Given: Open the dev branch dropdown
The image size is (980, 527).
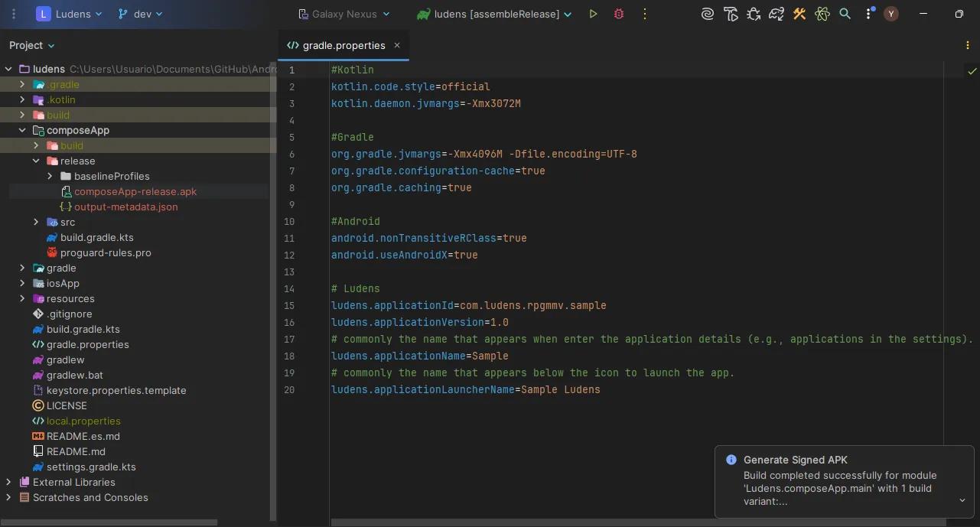Looking at the screenshot, I should click(x=140, y=14).
